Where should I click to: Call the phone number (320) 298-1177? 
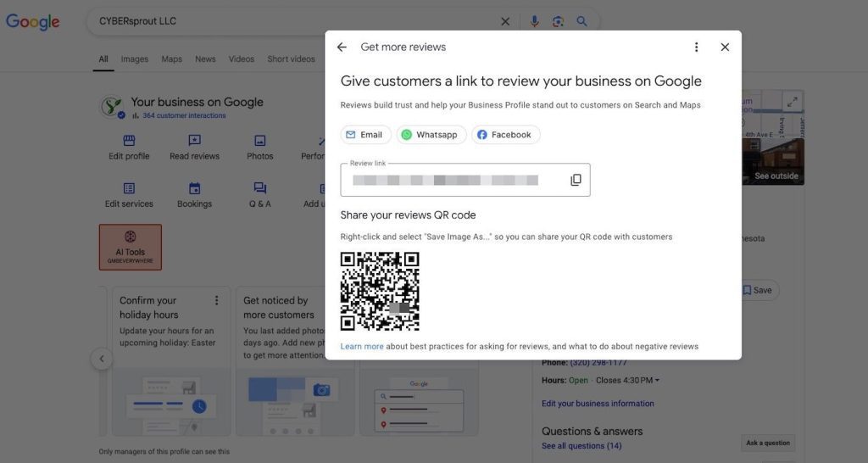pyautogui.click(x=598, y=363)
